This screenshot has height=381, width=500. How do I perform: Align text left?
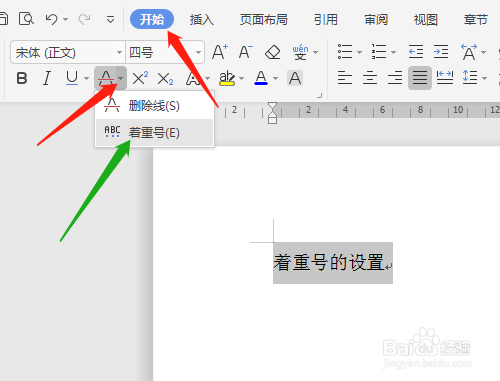click(345, 78)
